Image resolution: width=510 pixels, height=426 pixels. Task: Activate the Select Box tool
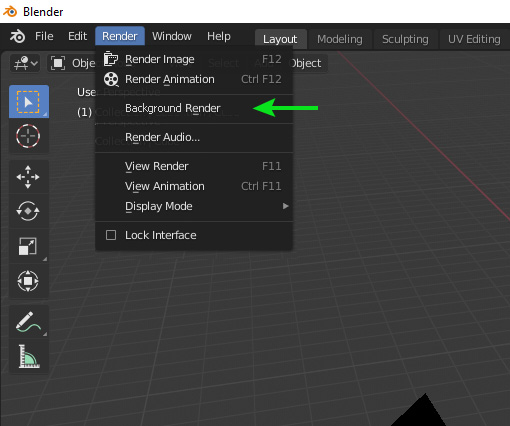tap(29, 102)
